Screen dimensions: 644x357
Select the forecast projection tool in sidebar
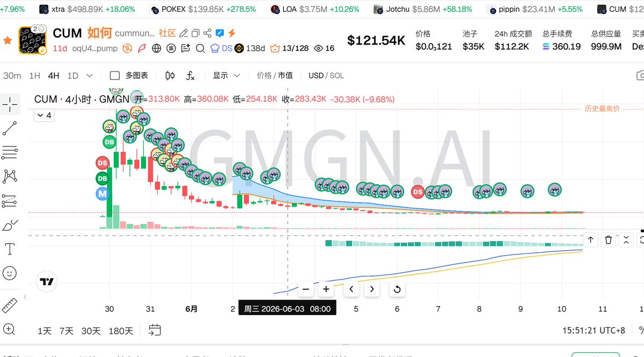10,201
